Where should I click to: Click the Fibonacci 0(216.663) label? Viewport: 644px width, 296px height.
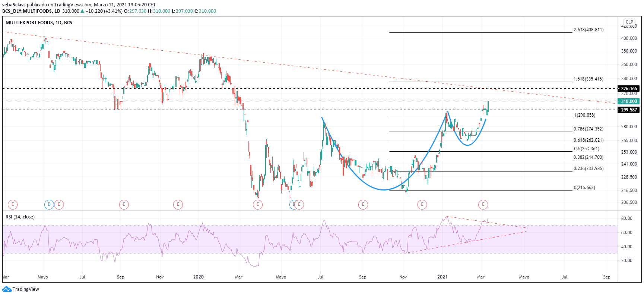coord(584,188)
